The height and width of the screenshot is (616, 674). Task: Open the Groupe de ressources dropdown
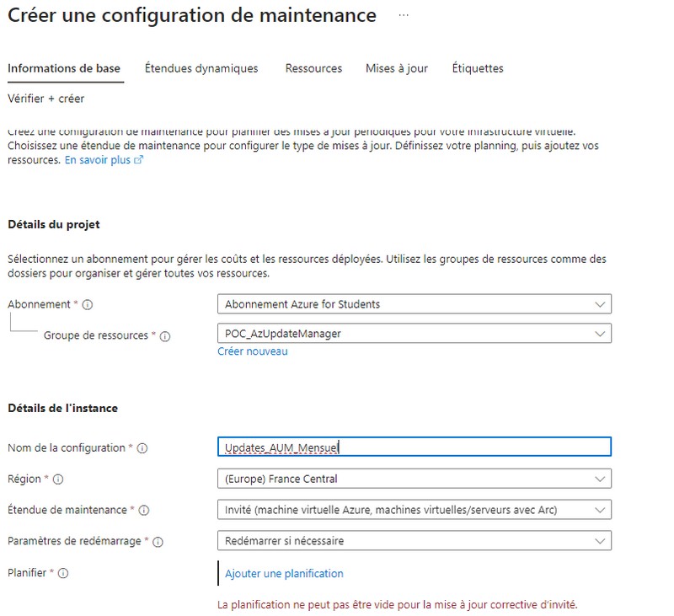[x=414, y=334]
